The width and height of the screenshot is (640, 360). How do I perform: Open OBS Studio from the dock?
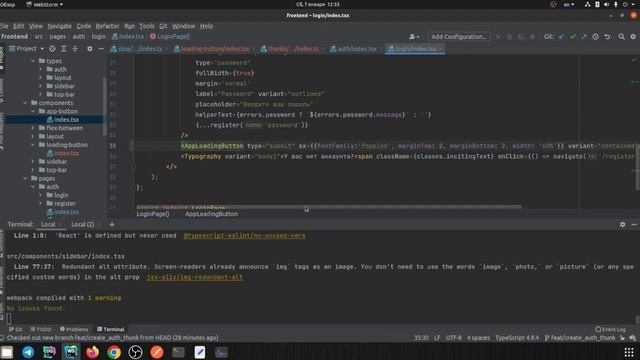(135, 352)
